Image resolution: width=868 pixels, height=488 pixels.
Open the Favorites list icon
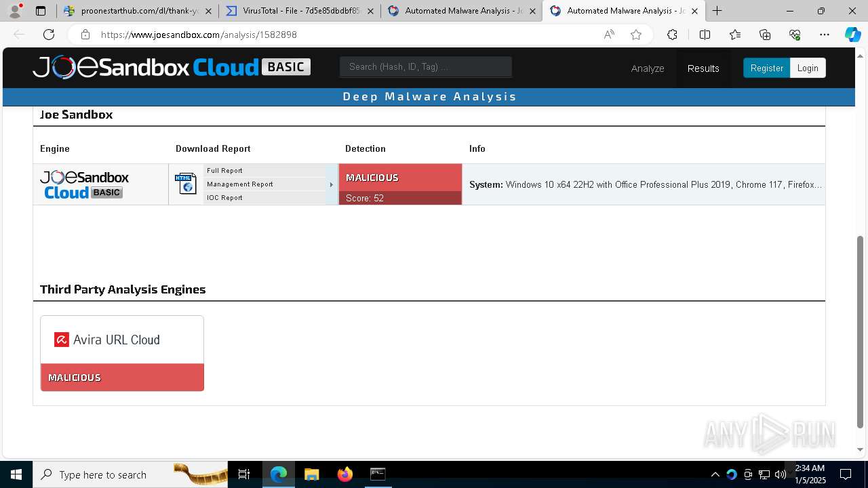[x=735, y=35]
